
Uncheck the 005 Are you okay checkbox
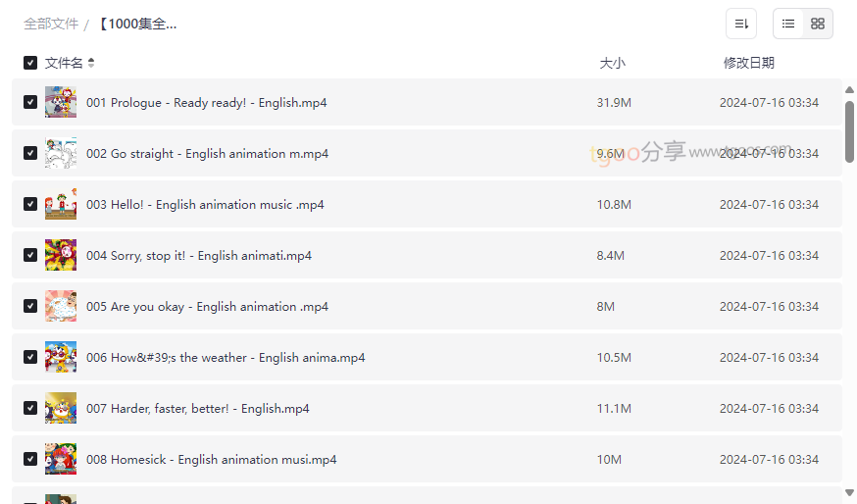(x=30, y=306)
